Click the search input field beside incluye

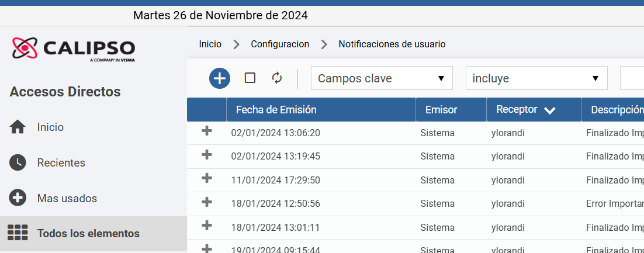click(632, 78)
